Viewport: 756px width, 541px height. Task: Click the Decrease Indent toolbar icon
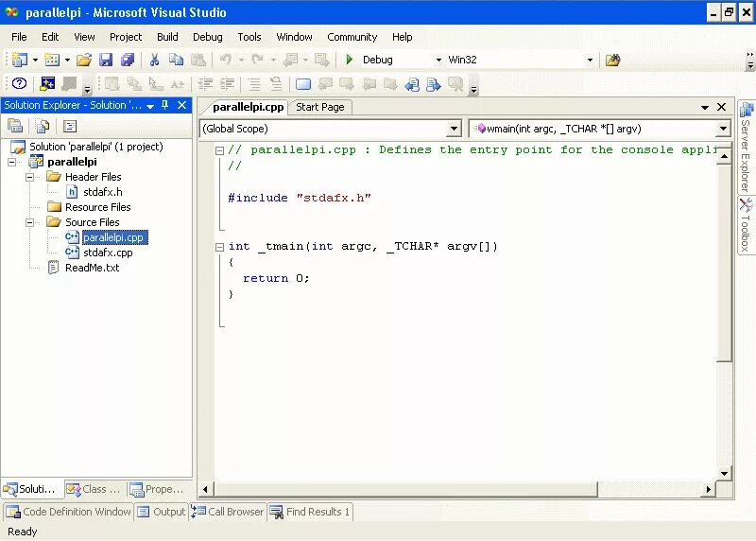205,84
